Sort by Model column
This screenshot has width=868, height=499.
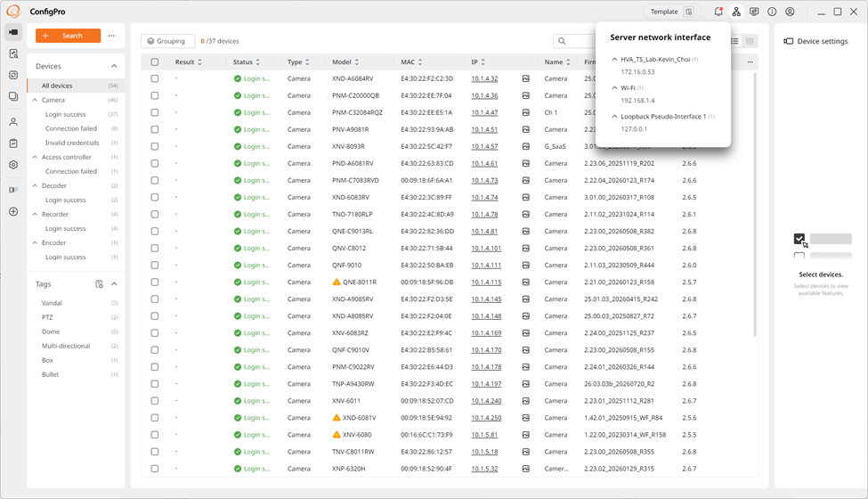point(356,62)
